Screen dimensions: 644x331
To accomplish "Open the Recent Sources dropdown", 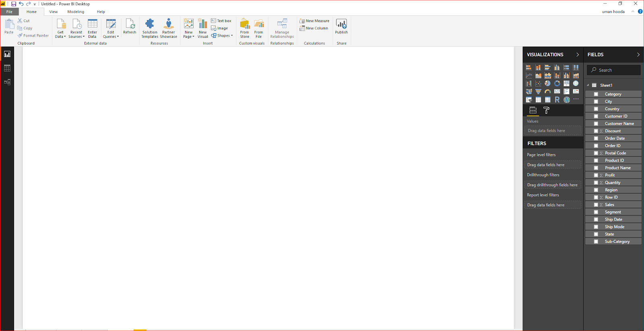I will click(x=76, y=29).
